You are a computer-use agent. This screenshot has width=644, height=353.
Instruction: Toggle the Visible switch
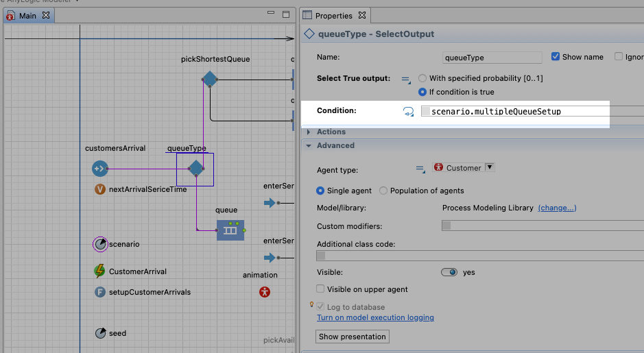449,272
